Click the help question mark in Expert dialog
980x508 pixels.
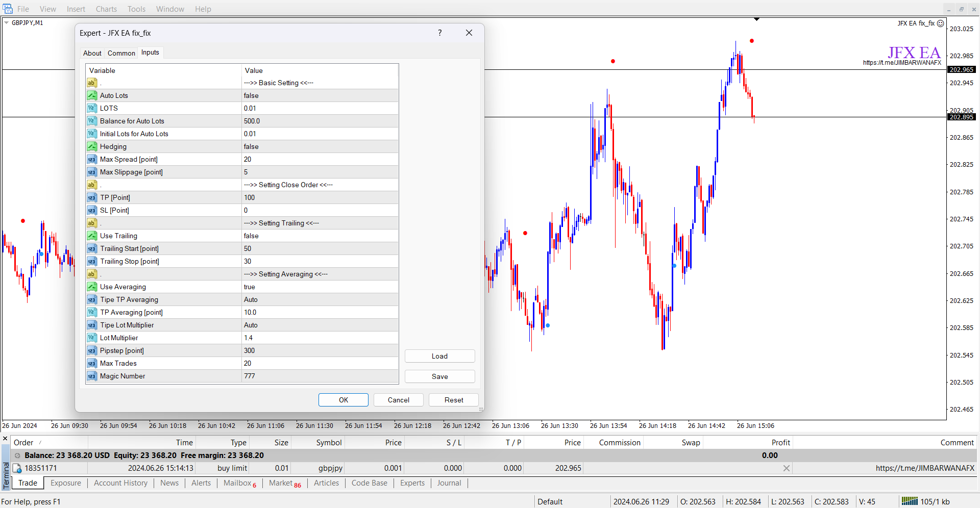pos(439,33)
